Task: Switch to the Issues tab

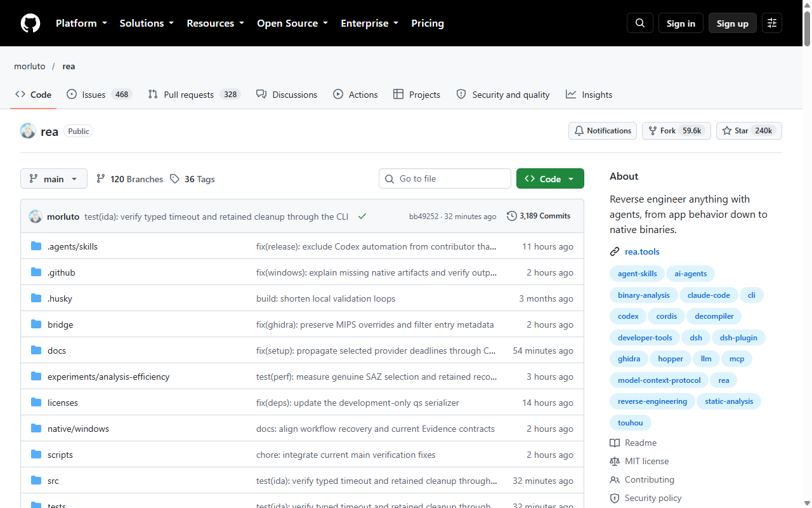Action: (x=99, y=95)
